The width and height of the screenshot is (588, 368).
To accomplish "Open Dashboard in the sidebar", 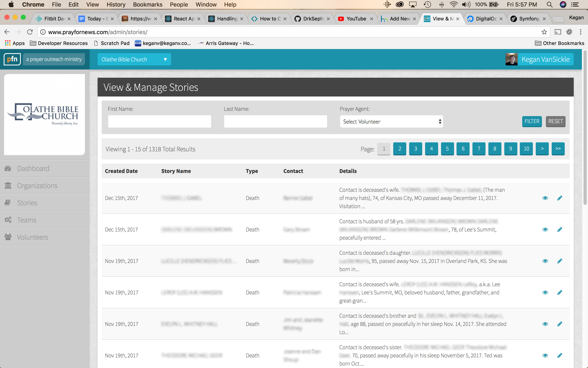I will (x=45, y=168).
